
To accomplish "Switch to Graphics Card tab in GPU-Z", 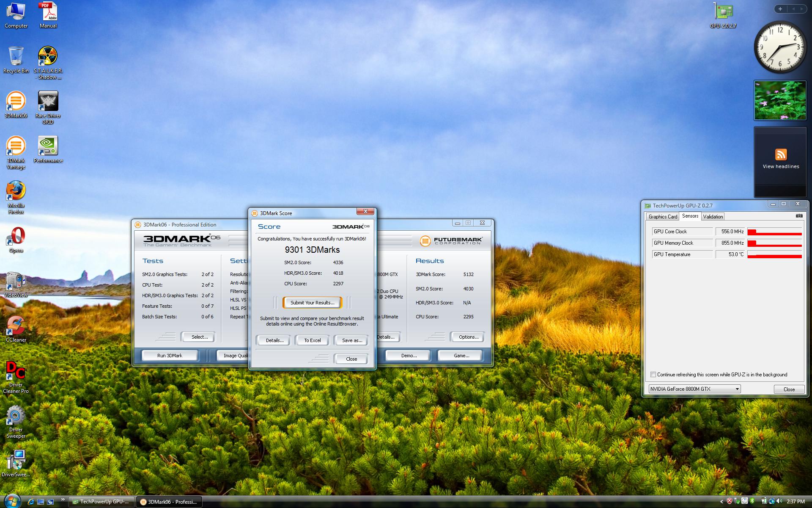I will point(663,216).
